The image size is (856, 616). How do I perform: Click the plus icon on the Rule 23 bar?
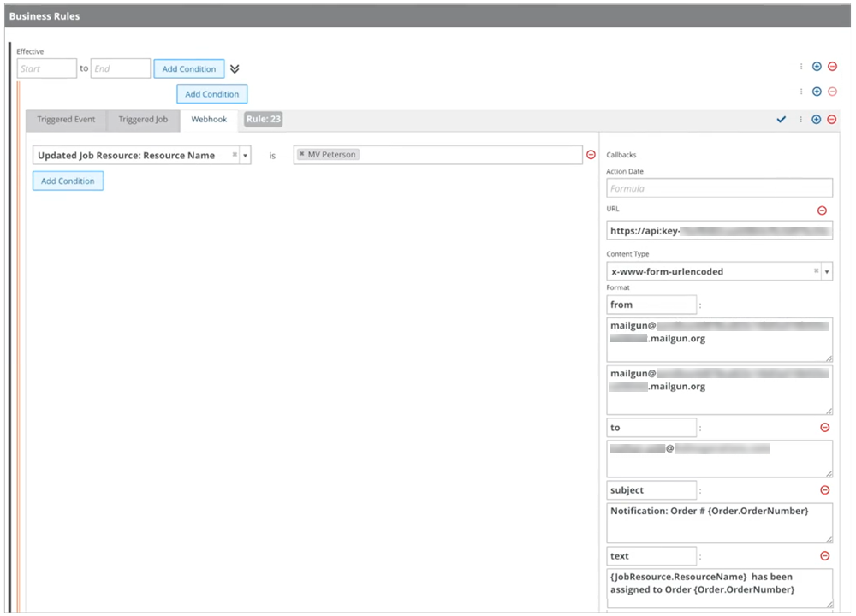coord(816,120)
